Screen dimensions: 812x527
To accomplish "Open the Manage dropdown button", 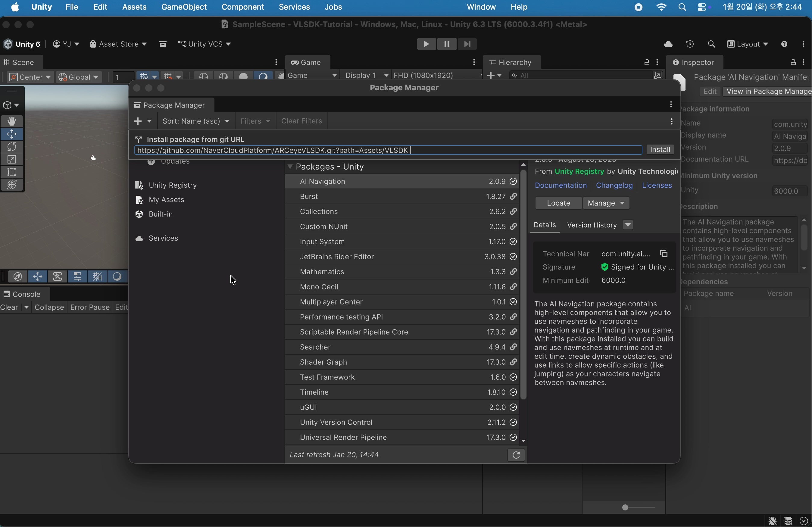I will click(606, 203).
